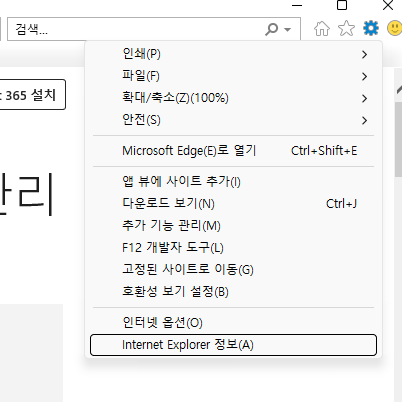Choose 앱 뷰에 사이트 추가(I)
Screen dimensions: 402x402
(233, 182)
